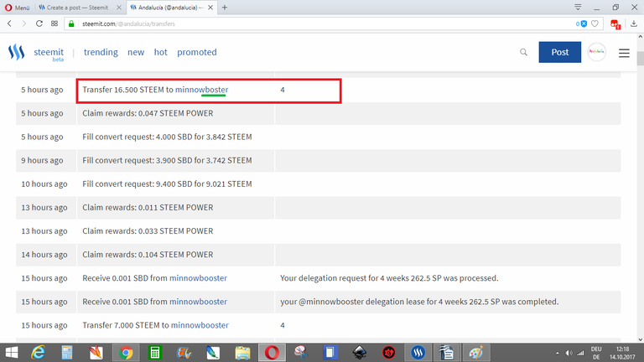Open the Andalucía user avatar
This screenshot has height=362, width=644.
click(597, 52)
